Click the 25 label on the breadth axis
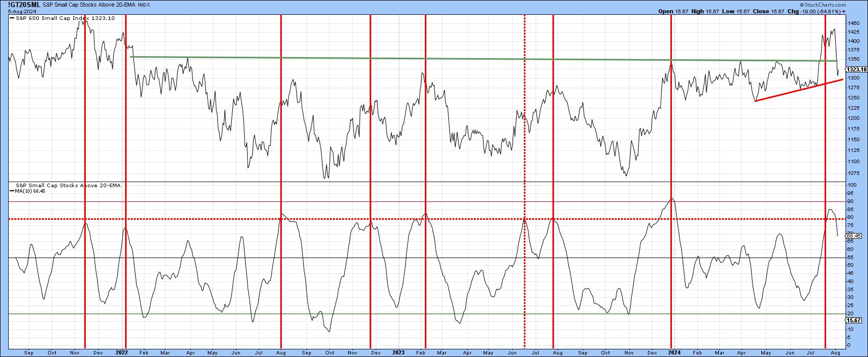The image size is (868, 357). (x=851, y=305)
